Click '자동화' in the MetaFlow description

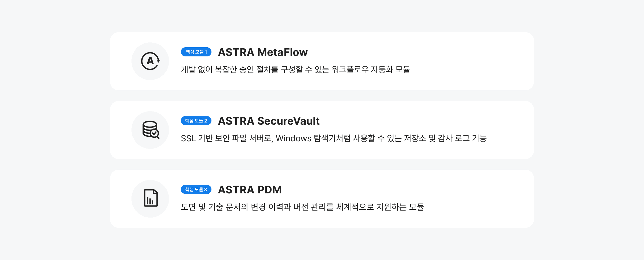(x=382, y=70)
